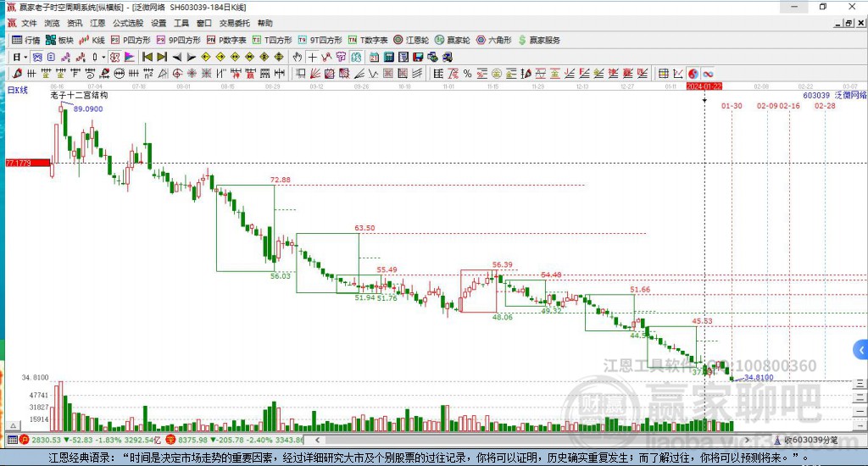Open the T数字表 time number table
The width and height of the screenshot is (868, 466).
[368, 40]
